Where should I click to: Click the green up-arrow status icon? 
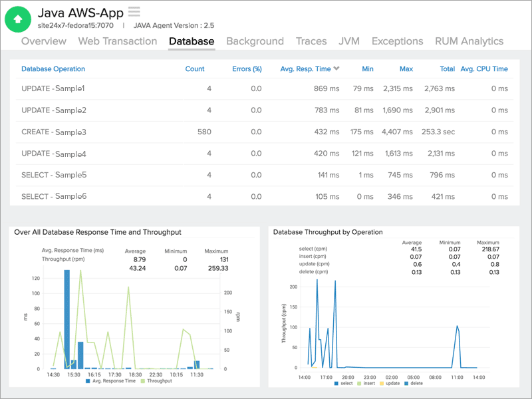[18, 19]
